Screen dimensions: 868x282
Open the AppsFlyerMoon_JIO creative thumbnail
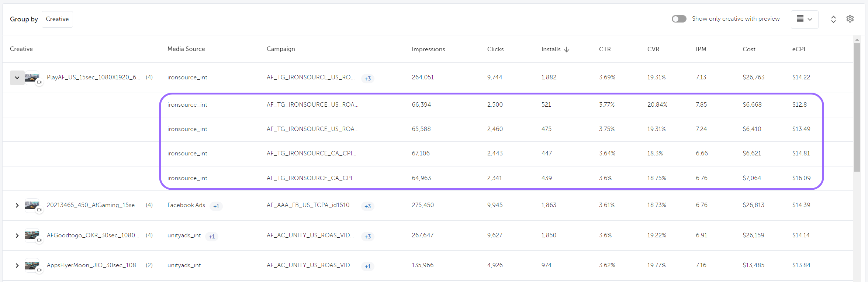[32, 265]
